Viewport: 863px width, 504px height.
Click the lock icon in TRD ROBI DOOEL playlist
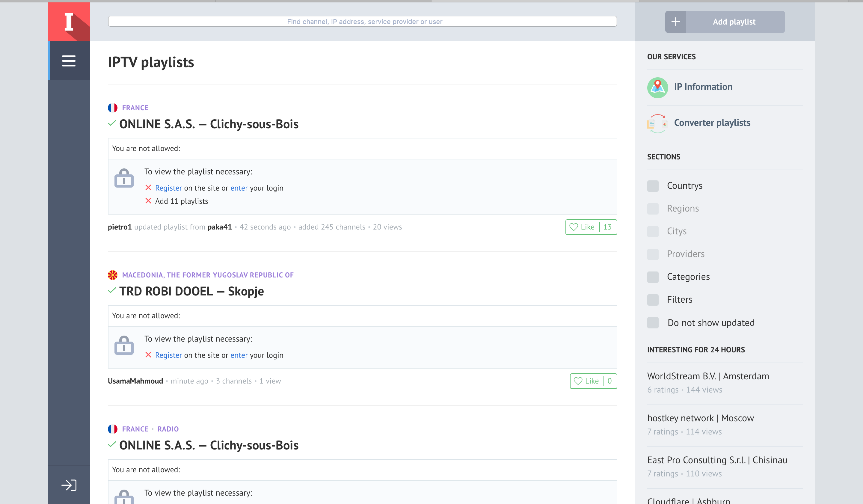pyautogui.click(x=124, y=345)
